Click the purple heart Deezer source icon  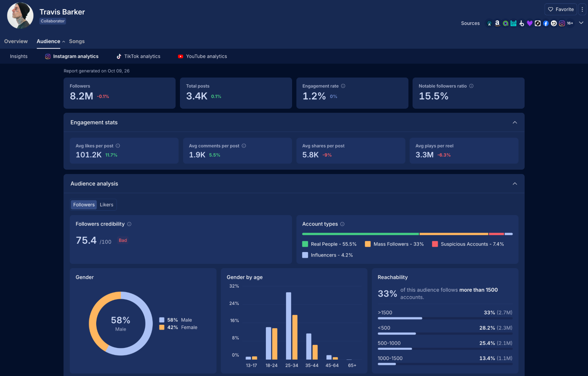click(x=529, y=23)
